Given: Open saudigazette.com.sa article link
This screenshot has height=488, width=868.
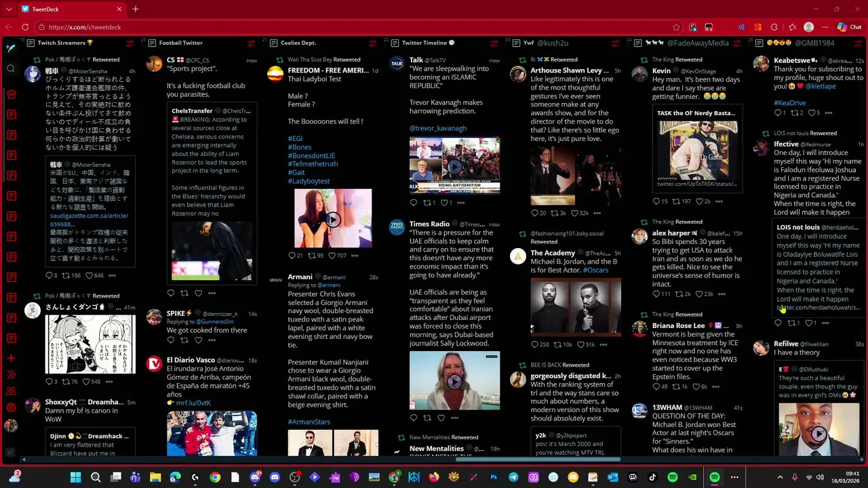Looking at the screenshot, I should tap(89, 220).
